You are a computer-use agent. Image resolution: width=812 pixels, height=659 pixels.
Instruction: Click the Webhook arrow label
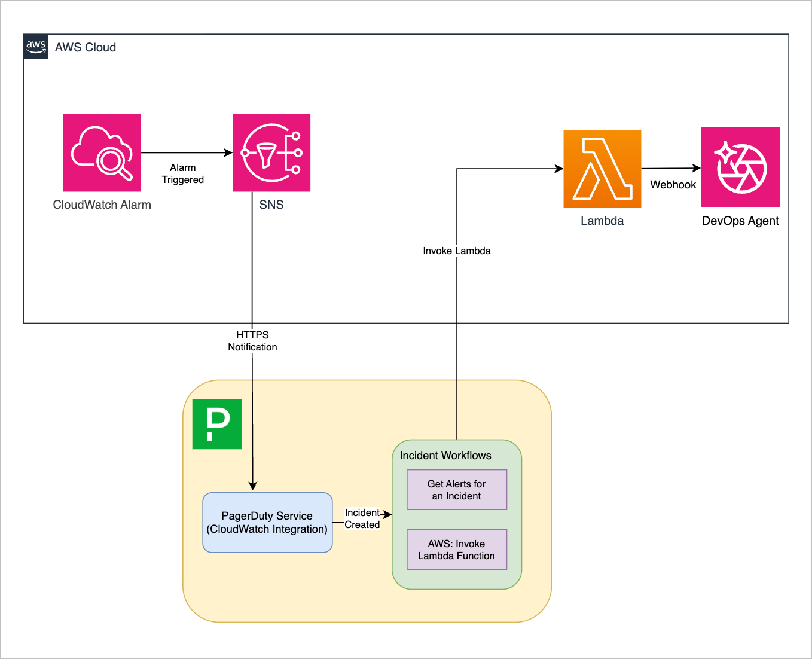[x=673, y=185]
